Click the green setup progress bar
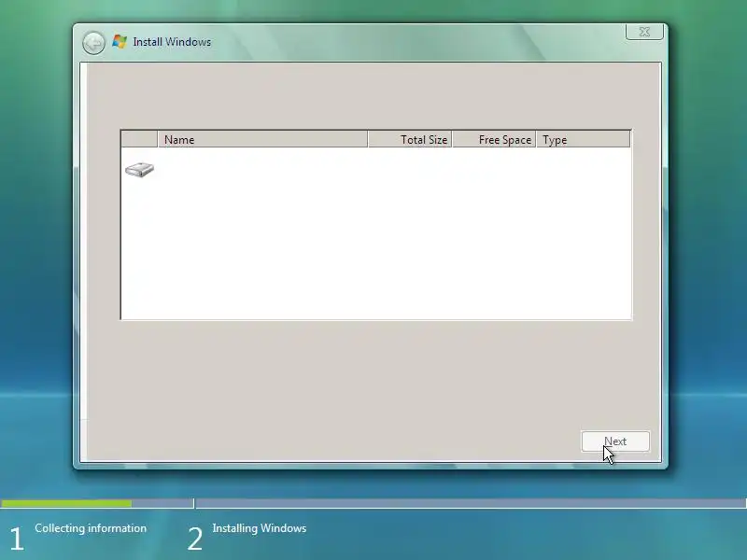The width and height of the screenshot is (747, 560). tap(66, 503)
